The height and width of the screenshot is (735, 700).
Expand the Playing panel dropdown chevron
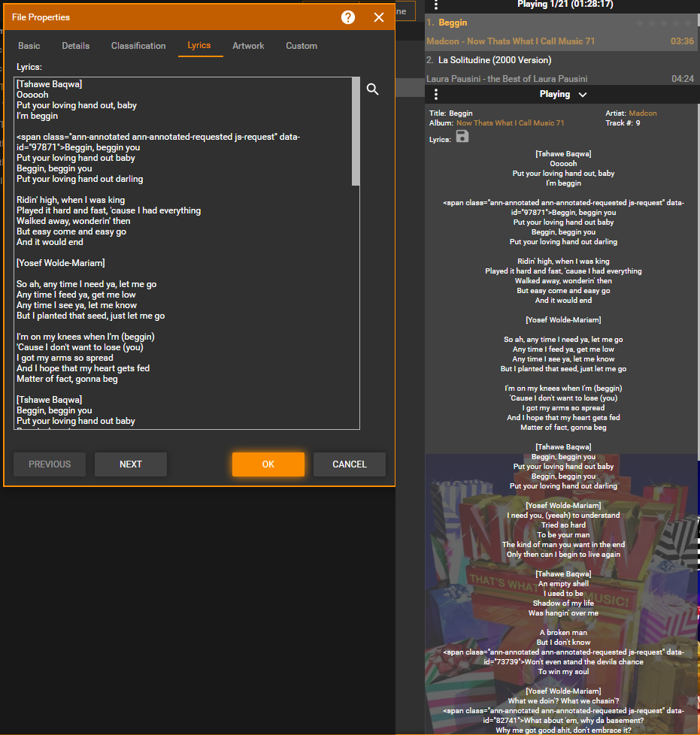pyautogui.click(x=583, y=95)
